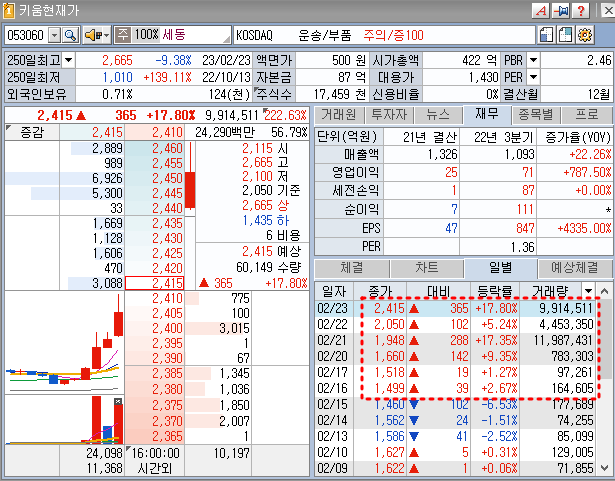Click the yellow window number icon
This screenshot has height=481, width=615.
click(8, 10)
